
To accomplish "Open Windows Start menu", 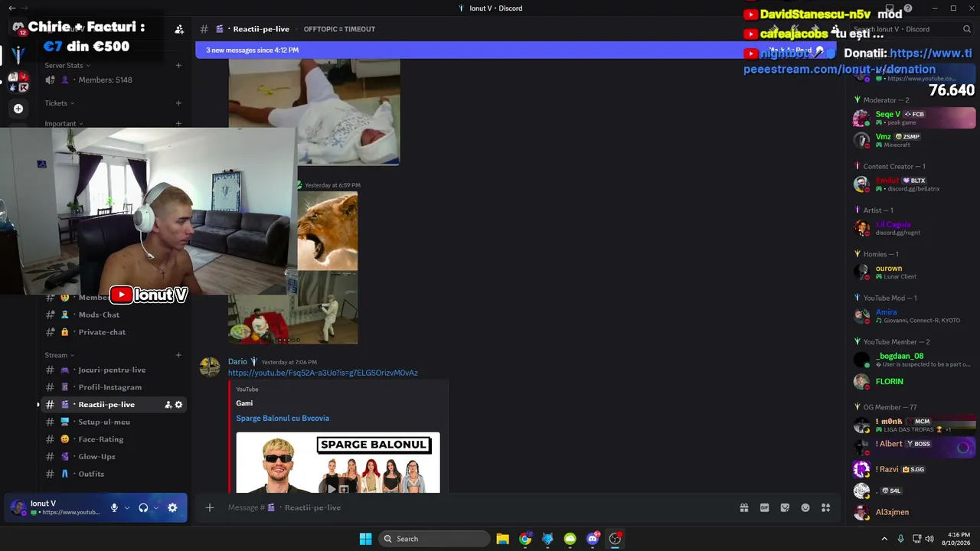I will (x=365, y=539).
